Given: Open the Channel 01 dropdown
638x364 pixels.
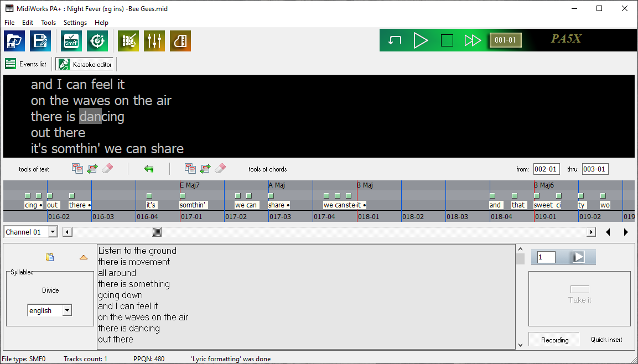Looking at the screenshot, I should 53,232.
